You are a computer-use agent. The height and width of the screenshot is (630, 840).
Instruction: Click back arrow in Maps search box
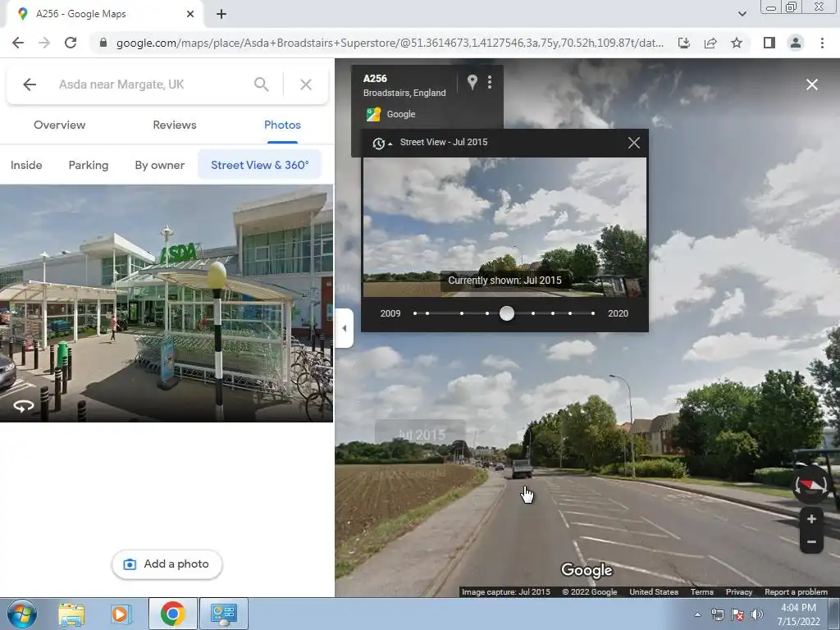[30, 84]
